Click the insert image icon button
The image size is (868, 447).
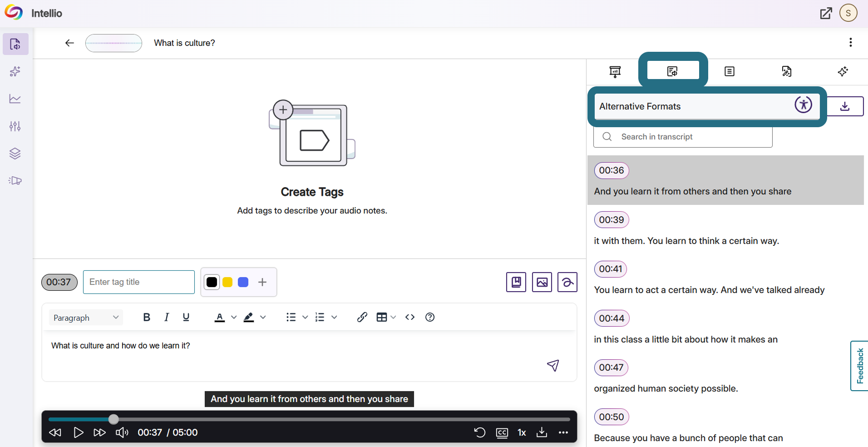coord(542,282)
